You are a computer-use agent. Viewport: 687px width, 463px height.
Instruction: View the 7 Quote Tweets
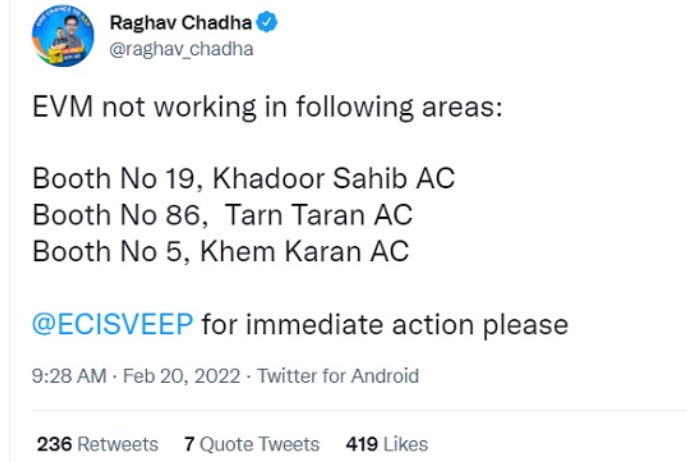coord(252,444)
